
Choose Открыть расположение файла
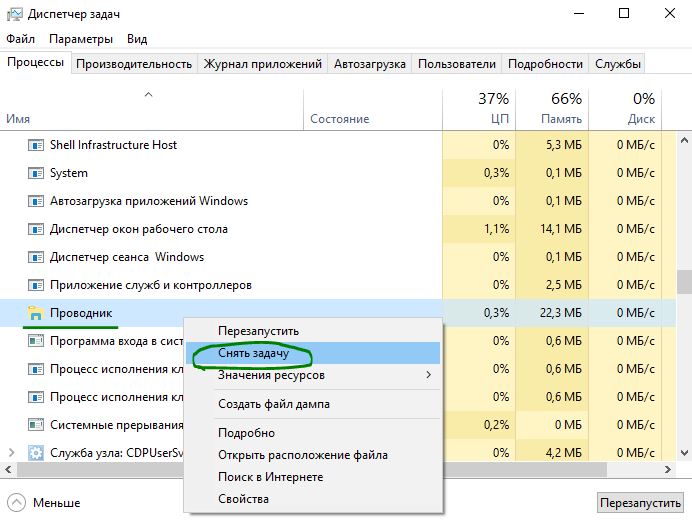point(313,455)
